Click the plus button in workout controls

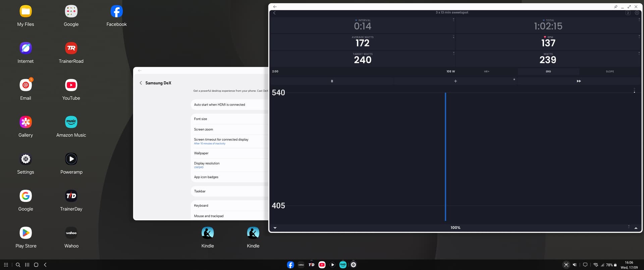pos(455,81)
